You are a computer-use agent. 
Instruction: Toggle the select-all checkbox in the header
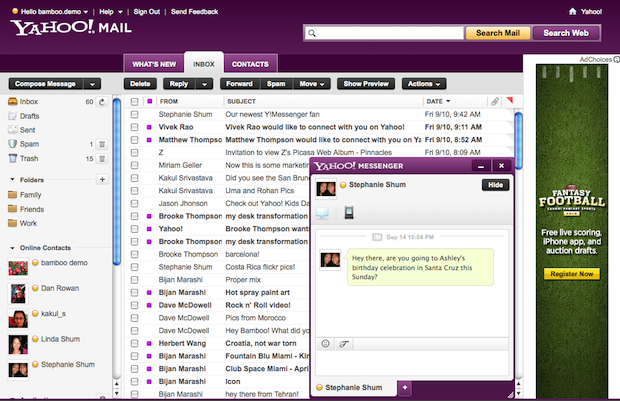(x=134, y=102)
